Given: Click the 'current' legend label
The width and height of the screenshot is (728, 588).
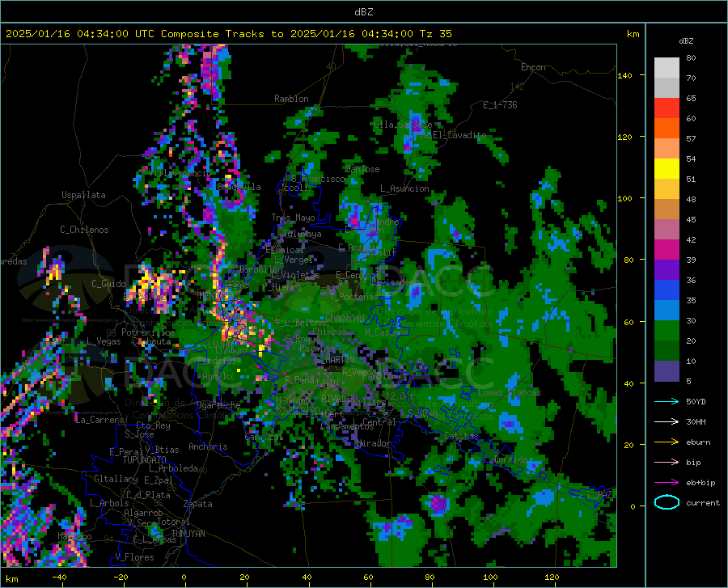Looking at the screenshot, I should pos(703,502).
